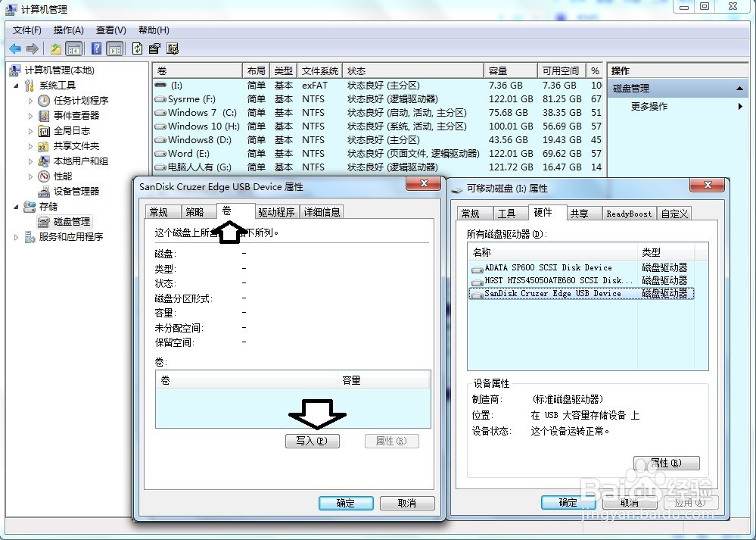Click the Shared Folders icon in tree
The height and width of the screenshot is (540, 756).
tap(44, 145)
